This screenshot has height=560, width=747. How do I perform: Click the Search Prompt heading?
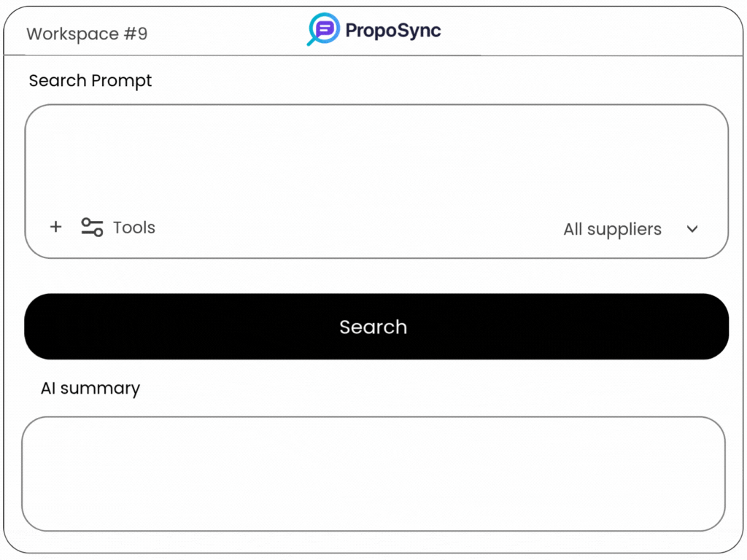click(x=90, y=81)
